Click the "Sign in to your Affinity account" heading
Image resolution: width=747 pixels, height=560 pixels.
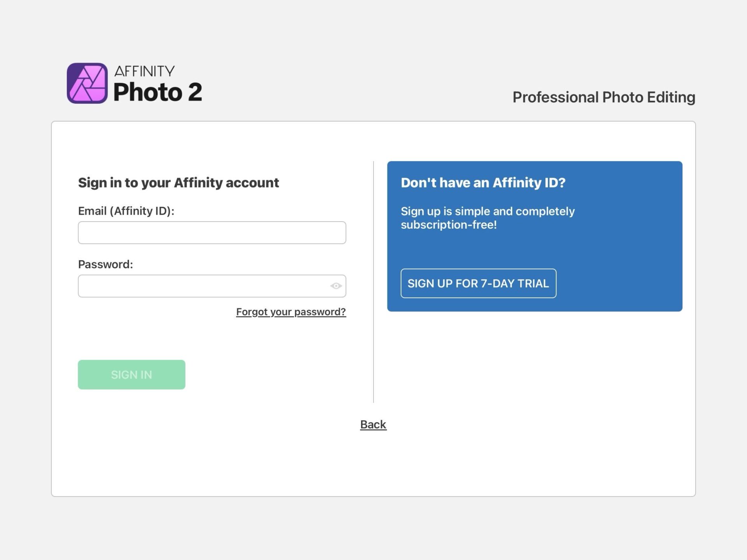pyautogui.click(x=178, y=183)
